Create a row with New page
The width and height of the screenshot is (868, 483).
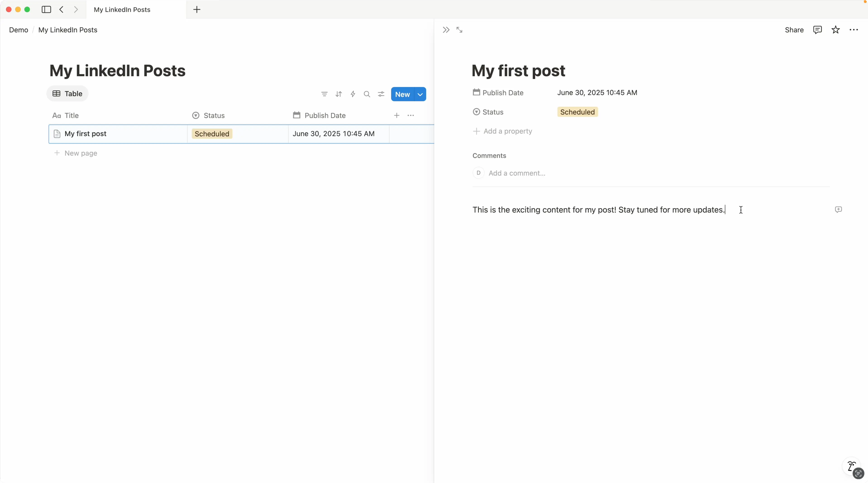coord(81,153)
